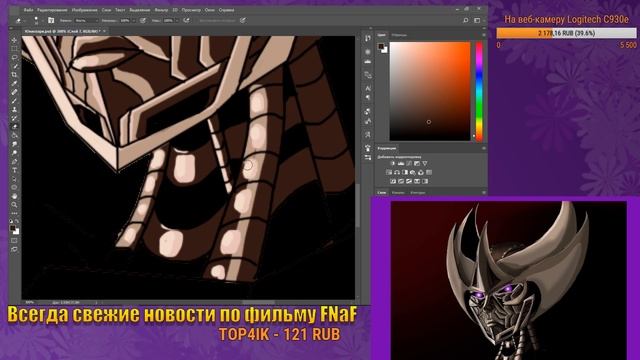Toggle the brush settings panel
The image size is (640, 360).
[51, 20]
